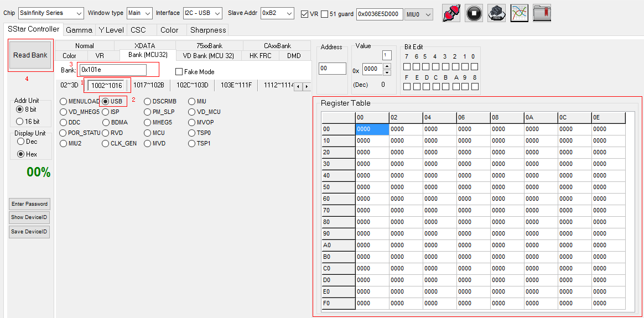The width and height of the screenshot is (644, 318).
Task: Open the bookmarked folder icon
Action: pyautogui.click(x=542, y=13)
